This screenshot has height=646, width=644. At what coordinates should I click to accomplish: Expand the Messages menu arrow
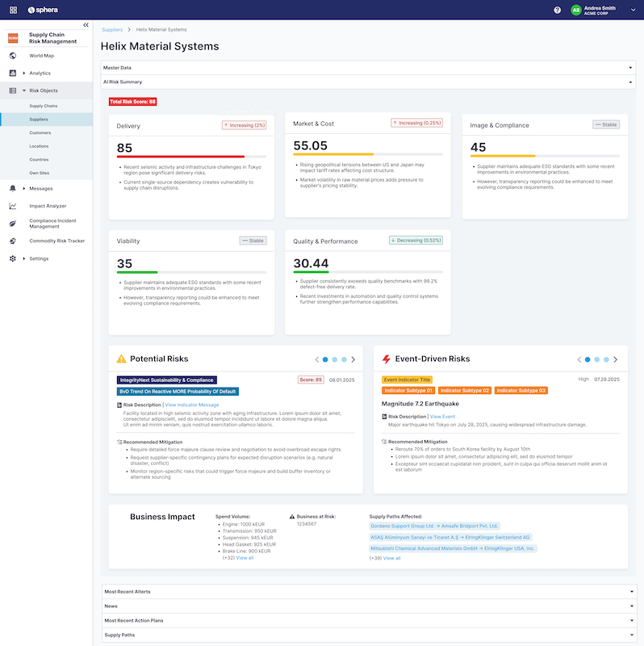(x=24, y=189)
